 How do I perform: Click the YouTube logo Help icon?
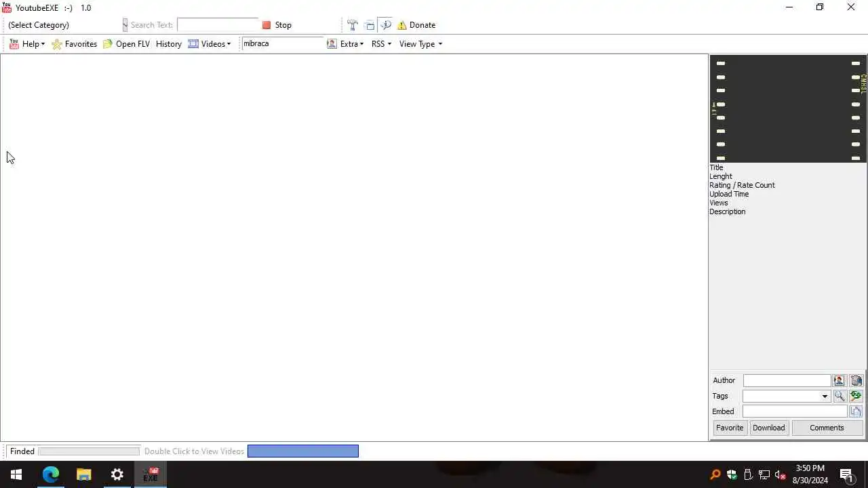pos(14,44)
